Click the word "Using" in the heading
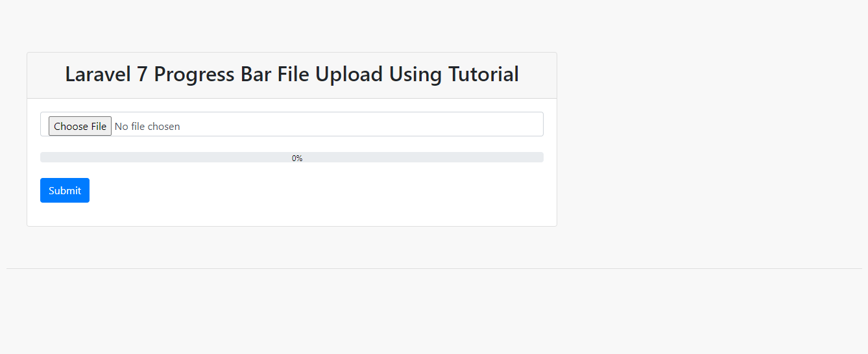This screenshot has height=354, width=868. pos(415,74)
